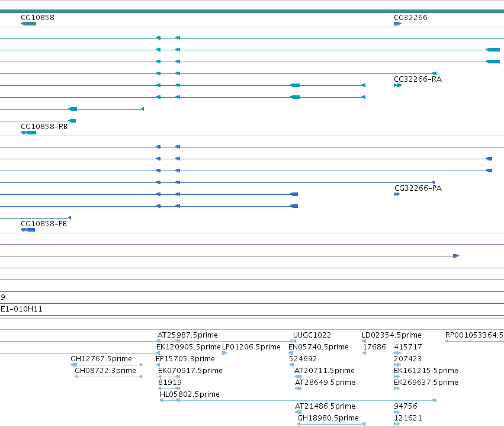Screen dimensions: 504x427
Task: Select the AT28649.5prime arrow glyph
Action: 298,389
